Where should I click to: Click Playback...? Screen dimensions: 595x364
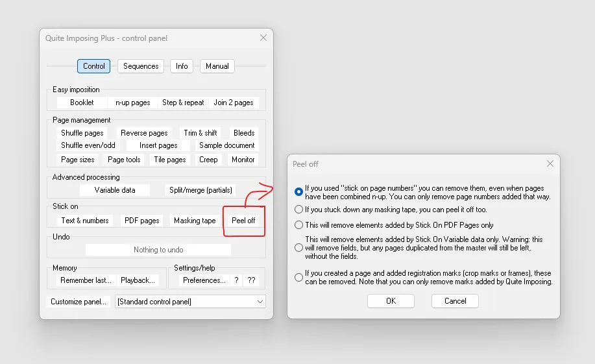pos(138,280)
